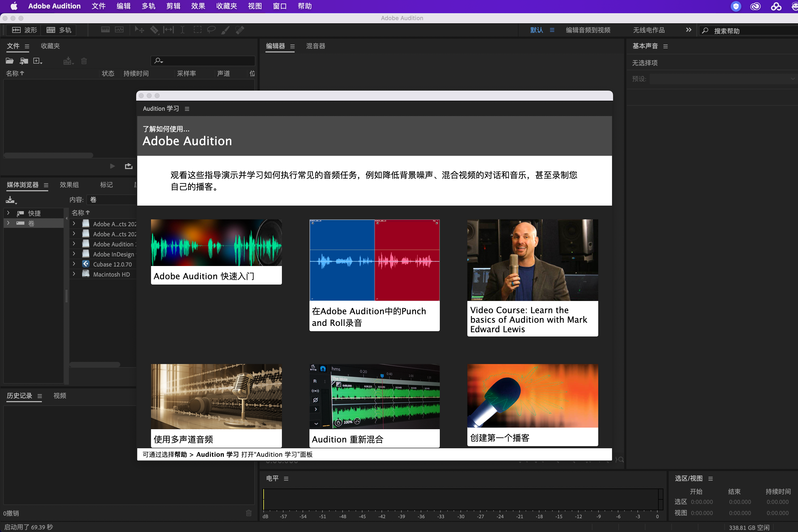Viewport: 798px width, 532px height.
Task: Click the Open File folder icon
Action: pyautogui.click(x=10, y=61)
